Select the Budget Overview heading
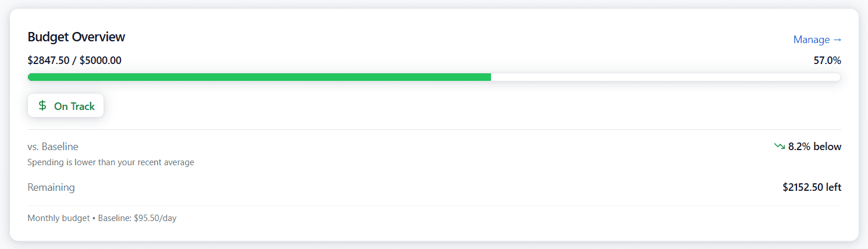 click(76, 37)
